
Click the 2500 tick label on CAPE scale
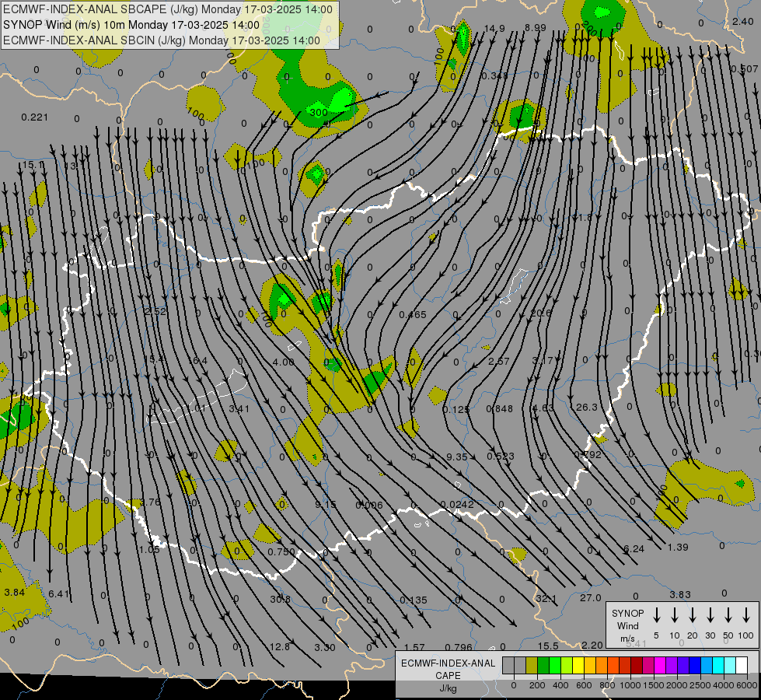point(700,685)
